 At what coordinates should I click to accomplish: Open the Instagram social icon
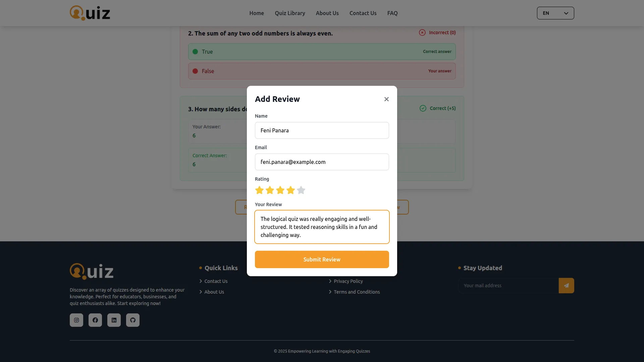pyautogui.click(x=76, y=320)
